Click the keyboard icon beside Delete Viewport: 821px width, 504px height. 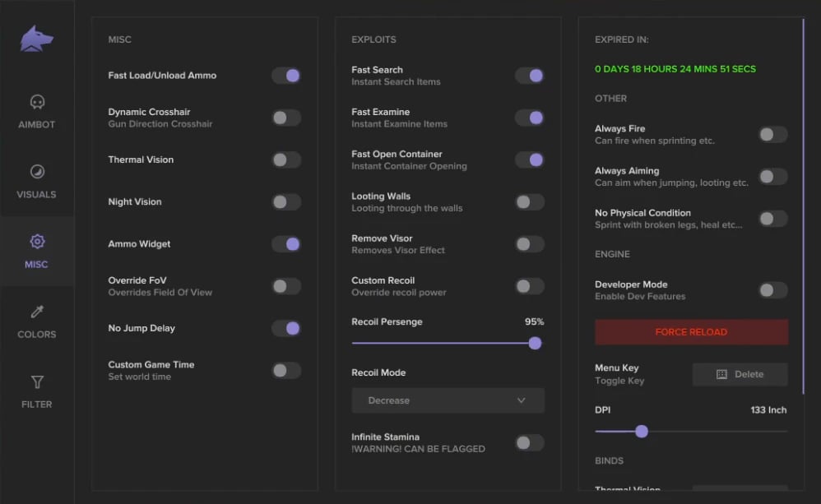click(721, 374)
